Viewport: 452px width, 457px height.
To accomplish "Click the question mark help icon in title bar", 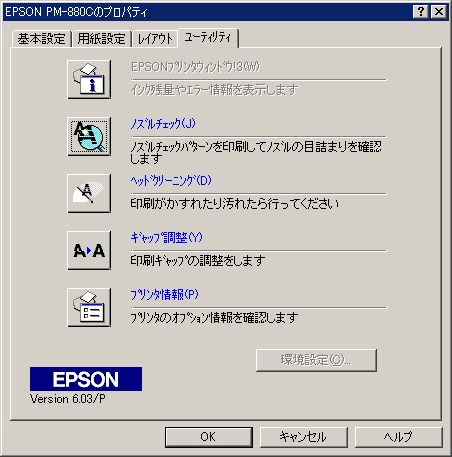I will point(421,12).
